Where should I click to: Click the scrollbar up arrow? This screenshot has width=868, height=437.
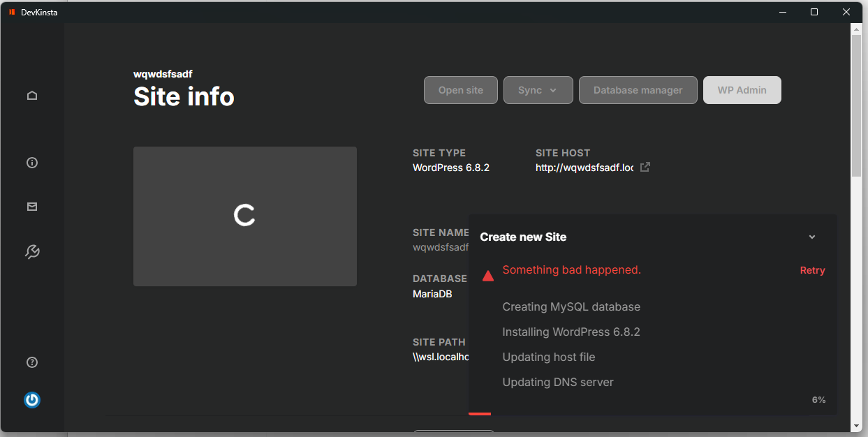click(856, 29)
